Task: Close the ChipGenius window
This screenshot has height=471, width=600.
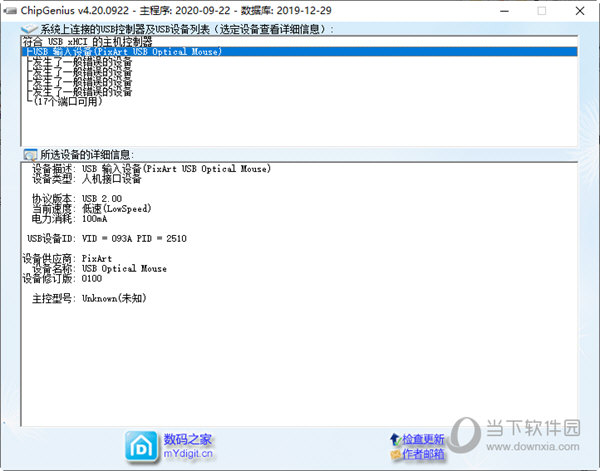Action: pyautogui.click(x=580, y=11)
